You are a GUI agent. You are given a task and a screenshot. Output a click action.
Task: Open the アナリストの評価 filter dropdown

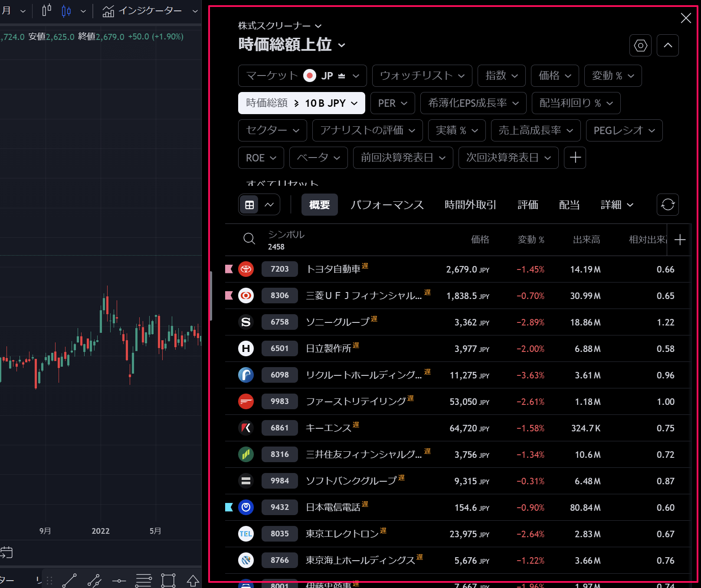367,131
